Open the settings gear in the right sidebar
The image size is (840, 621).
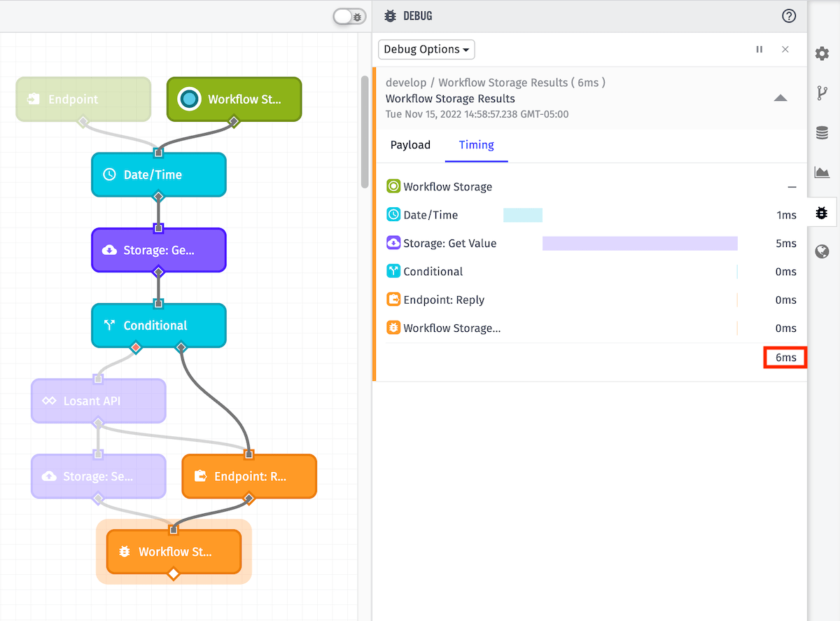click(822, 53)
